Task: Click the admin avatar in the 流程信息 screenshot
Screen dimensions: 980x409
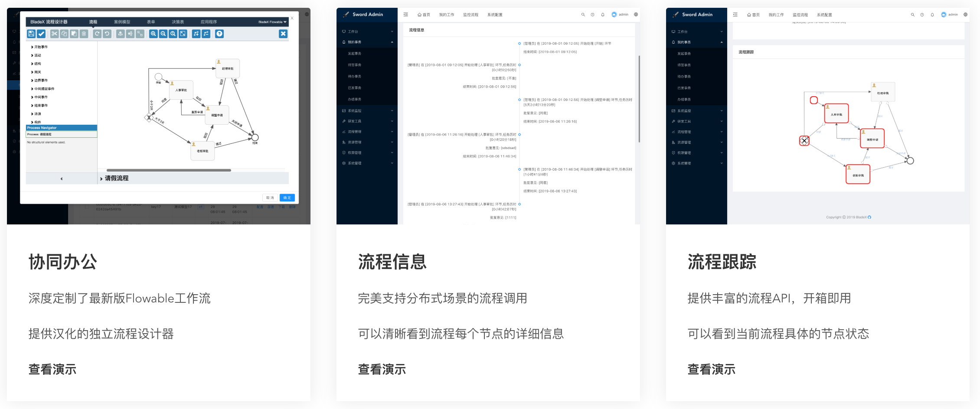Action: coord(614,15)
